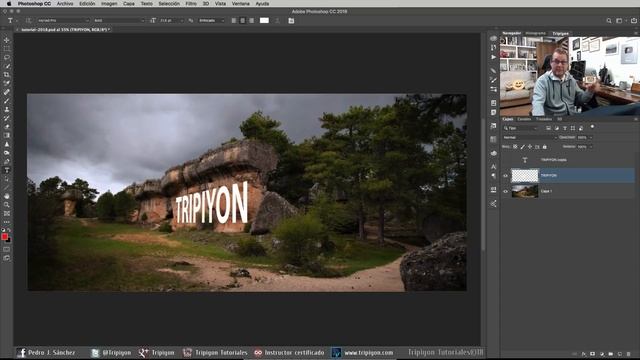The height and width of the screenshot is (360, 640).
Task: Select the Blur tool
Action: click(x=7, y=144)
